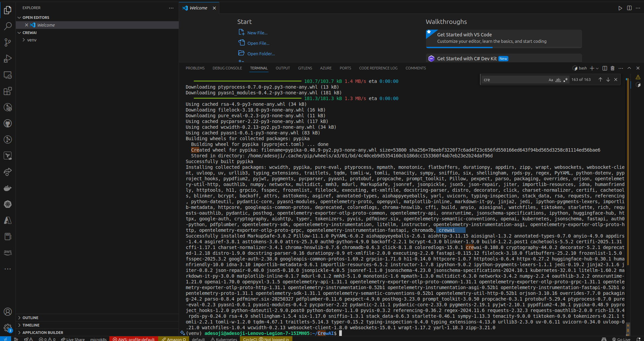Screen dimensions: 644x341
Task: Click the Run play button in editor title
Action: tap(620, 8)
